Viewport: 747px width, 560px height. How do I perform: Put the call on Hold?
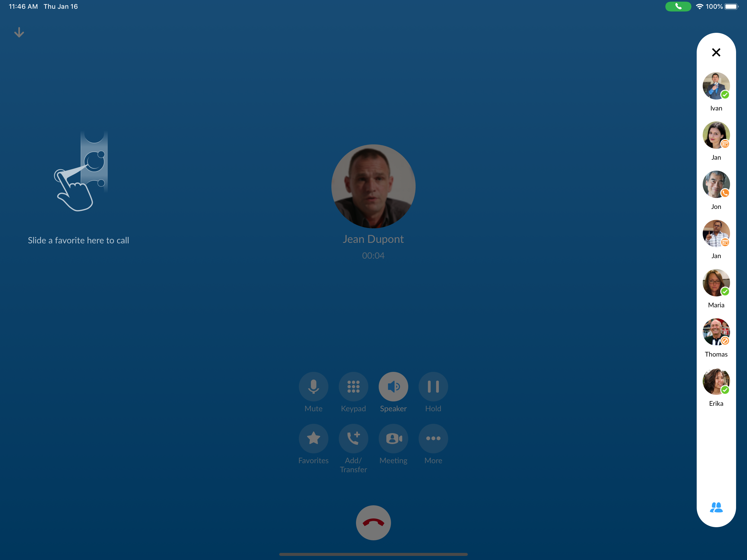(x=433, y=386)
